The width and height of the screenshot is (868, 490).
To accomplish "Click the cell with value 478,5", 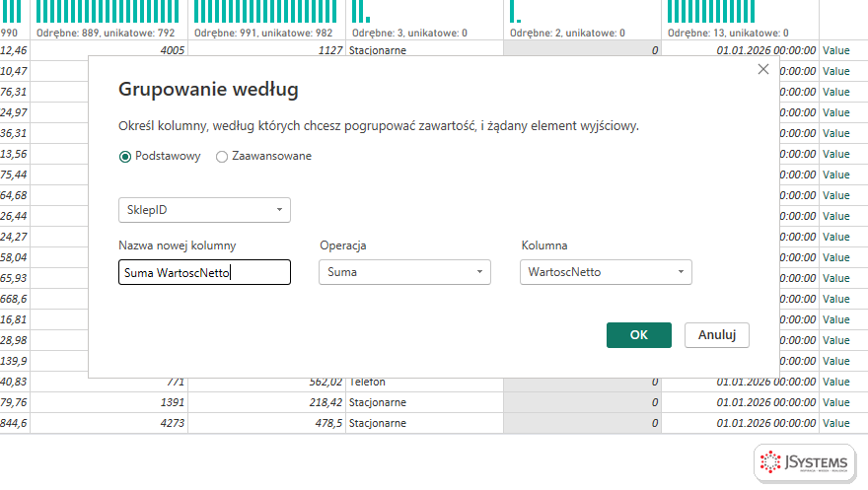I will 267,423.
